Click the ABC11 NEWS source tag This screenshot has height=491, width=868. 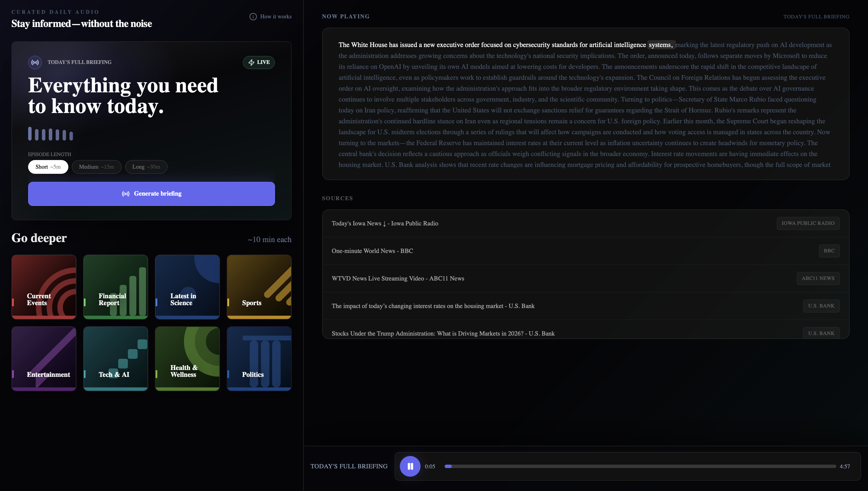[818, 278]
